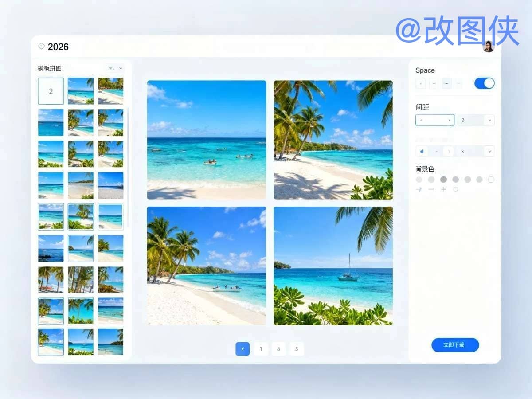Image resolution: width=532 pixels, height=399 pixels.
Task: Click the blue cursor icon below the color swatches
Action: click(419, 189)
